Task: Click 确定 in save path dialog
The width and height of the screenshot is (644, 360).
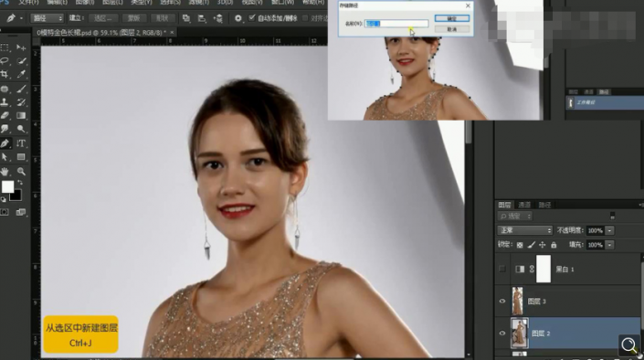Action: pos(452,18)
